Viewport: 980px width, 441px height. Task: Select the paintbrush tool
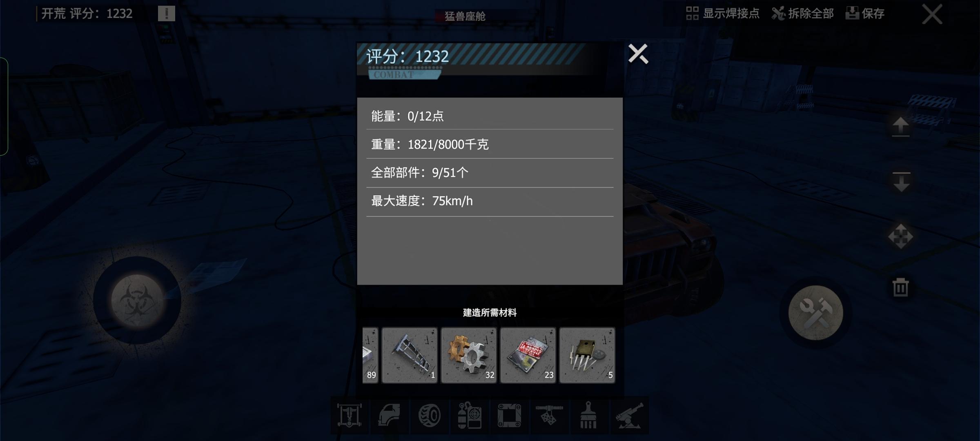point(588,416)
